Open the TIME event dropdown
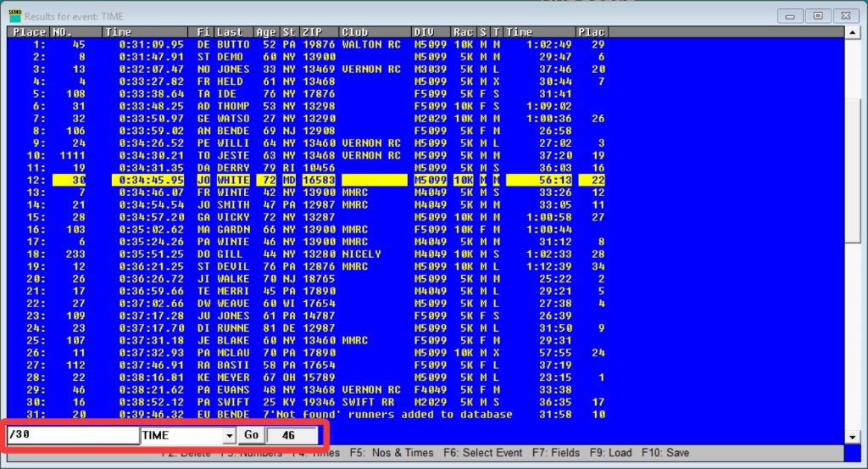The image size is (868, 469). click(229, 436)
